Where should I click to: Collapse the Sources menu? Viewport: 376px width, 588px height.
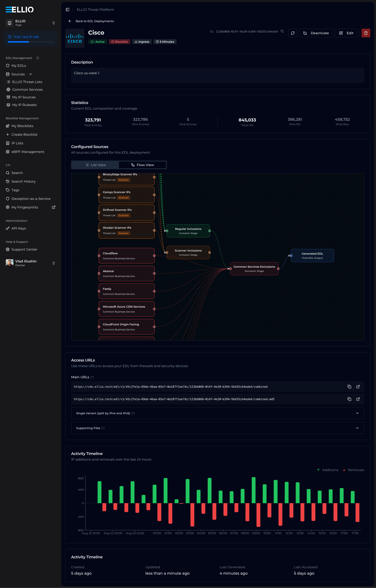[31, 74]
